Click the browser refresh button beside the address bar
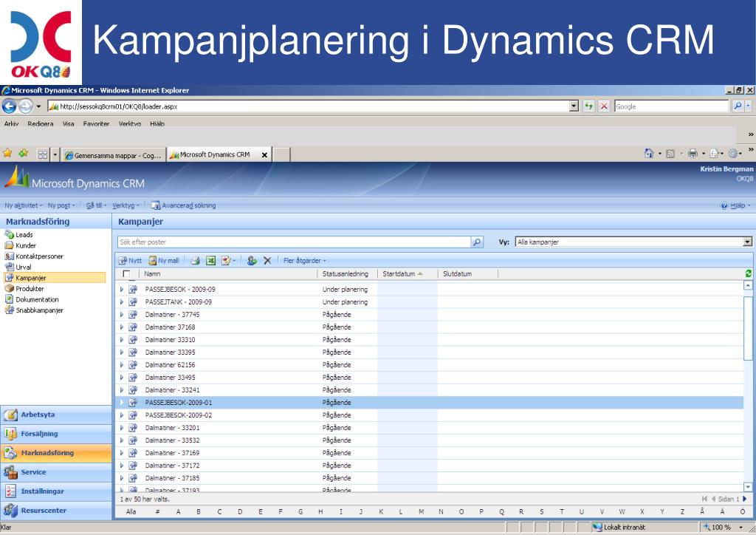Screen dimensions: 756x535 pos(588,106)
